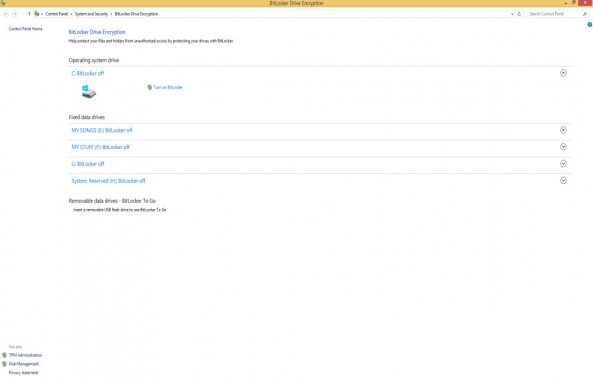Open the Privacy statement link
This screenshot has height=380, width=593.
click(23, 373)
